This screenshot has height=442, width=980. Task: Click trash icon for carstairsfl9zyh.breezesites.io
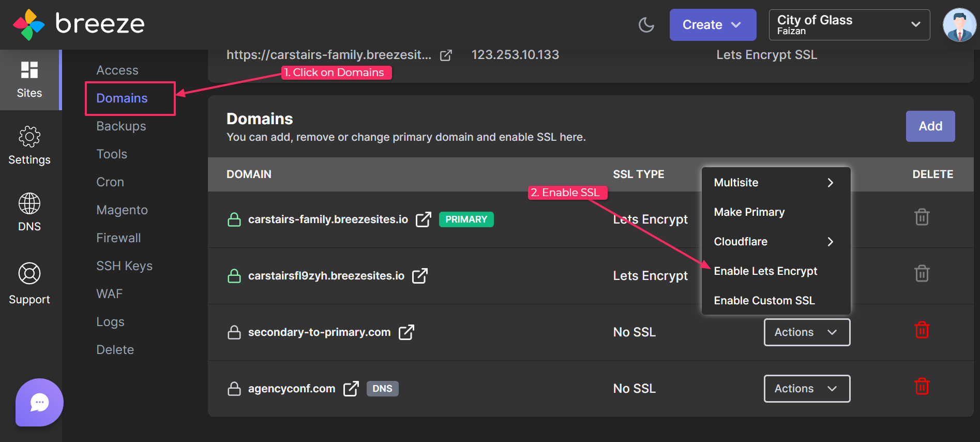(922, 273)
